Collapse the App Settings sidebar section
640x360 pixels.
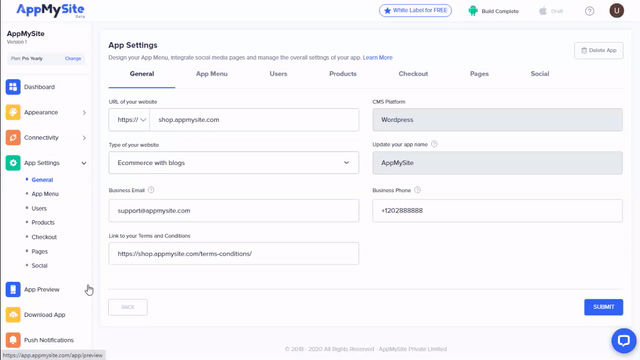coord(84,163)
